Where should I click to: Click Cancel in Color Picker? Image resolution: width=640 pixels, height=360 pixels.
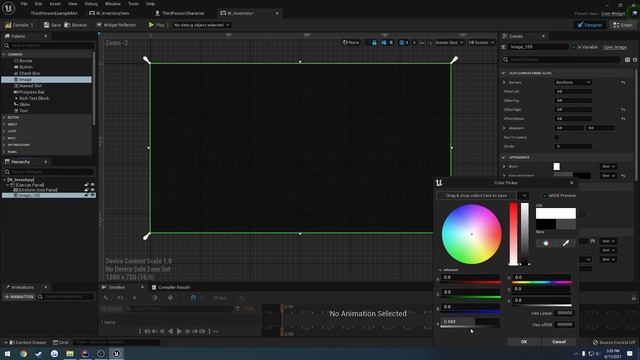[559, 342]
